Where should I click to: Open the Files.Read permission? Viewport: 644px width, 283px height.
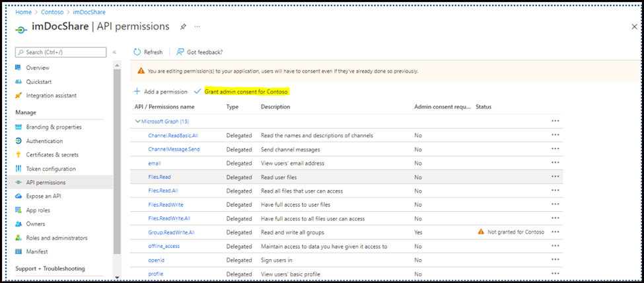point(159,177)
